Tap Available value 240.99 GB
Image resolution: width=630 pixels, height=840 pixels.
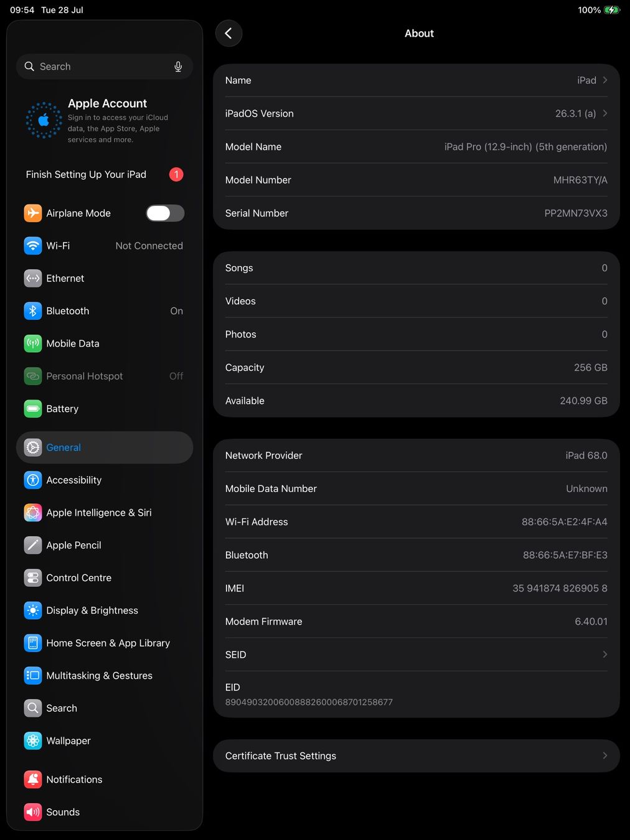coord(583,401)
